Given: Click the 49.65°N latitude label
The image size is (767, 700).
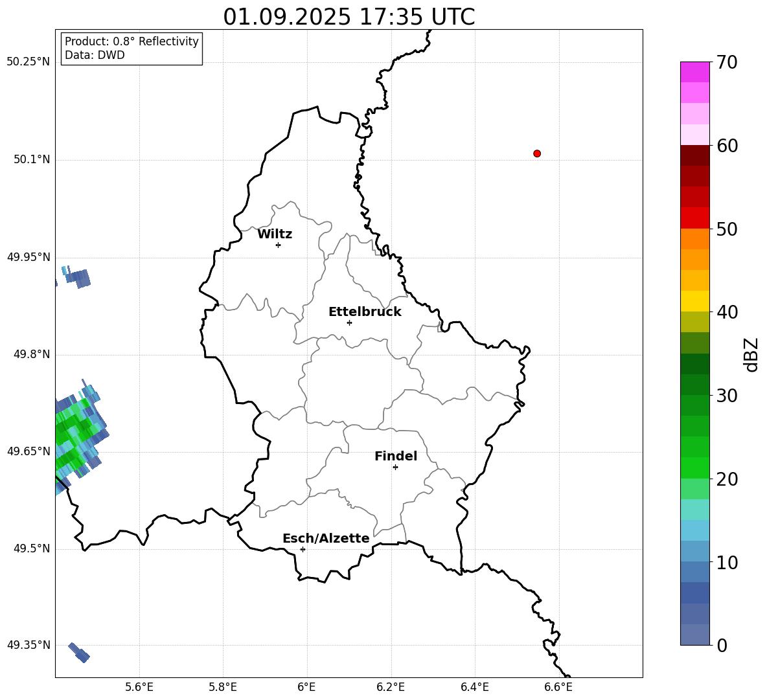Looking at the screenshot, I should [29, 451].
